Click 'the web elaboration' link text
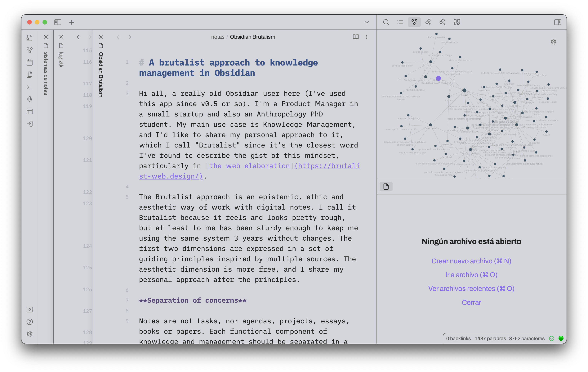Screen dimensions: 588x372 (249, 166)
